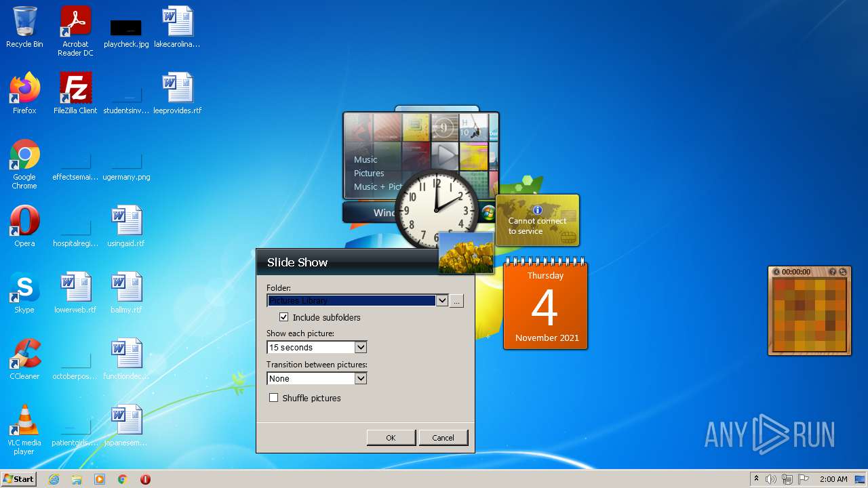Open the Show each picture dropdown
This screenshot has width=868, height=488.
361,347
